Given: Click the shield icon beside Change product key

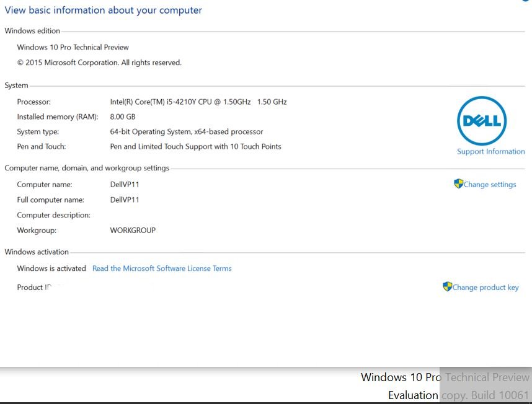Looking at the screenshot, I should pyautogui.click(x=447, y=286).
